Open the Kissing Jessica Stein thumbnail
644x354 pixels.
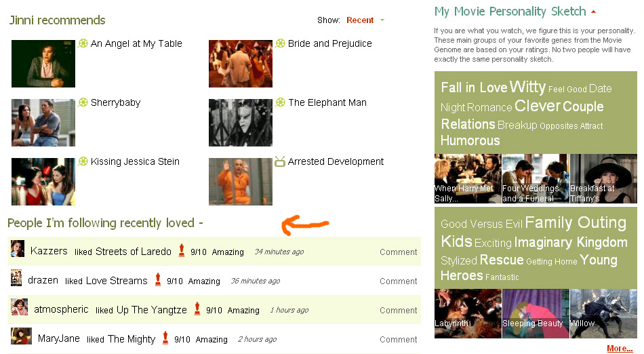[43, 182]
